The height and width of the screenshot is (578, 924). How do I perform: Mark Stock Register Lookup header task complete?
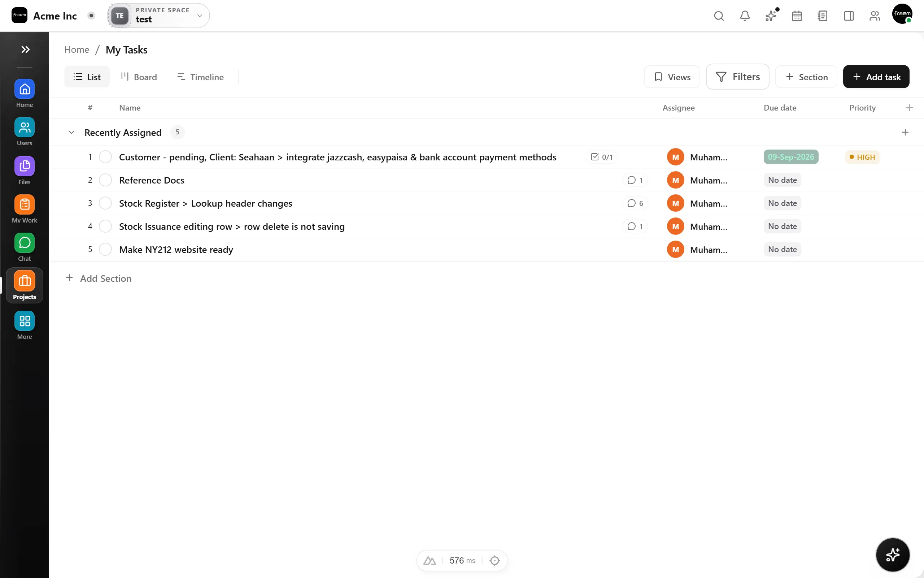coord(105,203)
